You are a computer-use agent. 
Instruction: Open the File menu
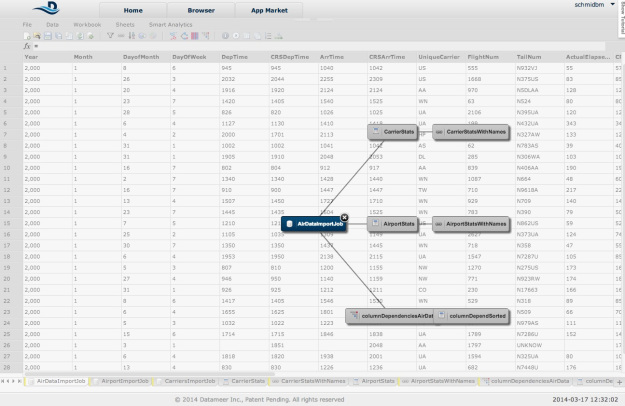pyautogui.click(x=27, y=22)
